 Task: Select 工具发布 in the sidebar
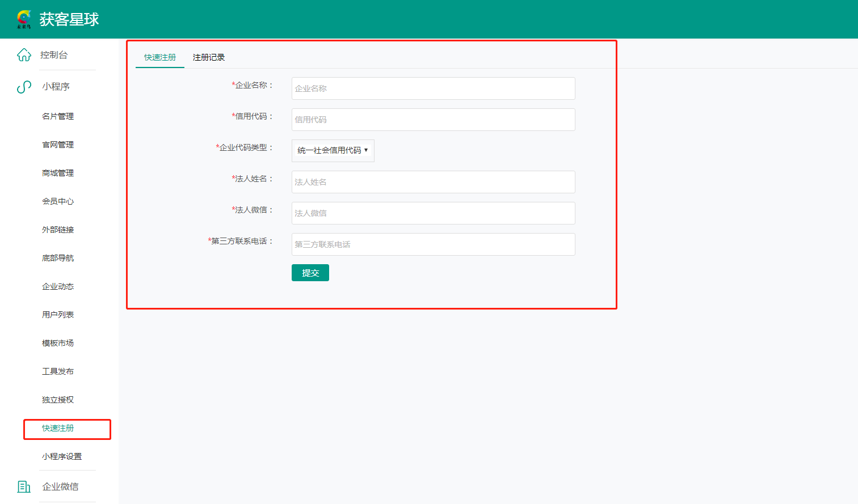[58, 371]
